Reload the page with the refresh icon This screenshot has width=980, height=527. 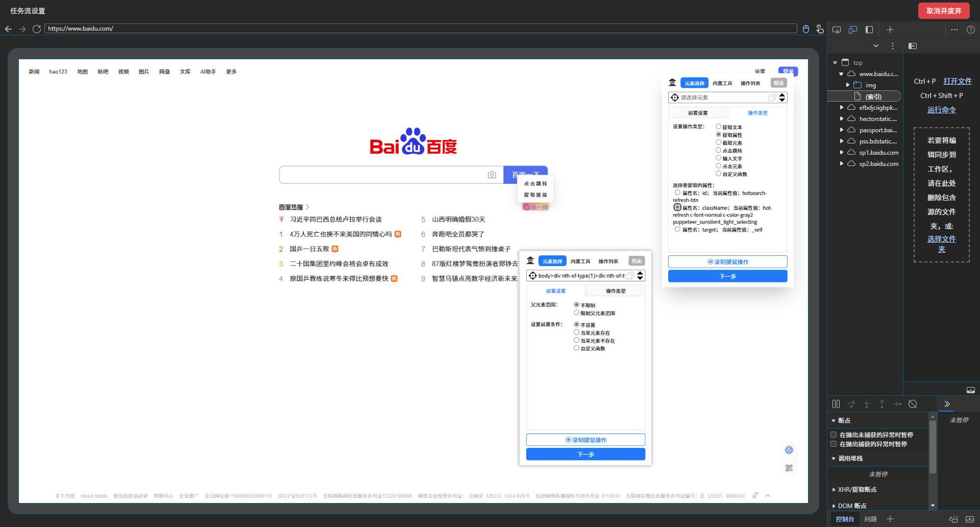pyautogui.click(x=37, y=29)
